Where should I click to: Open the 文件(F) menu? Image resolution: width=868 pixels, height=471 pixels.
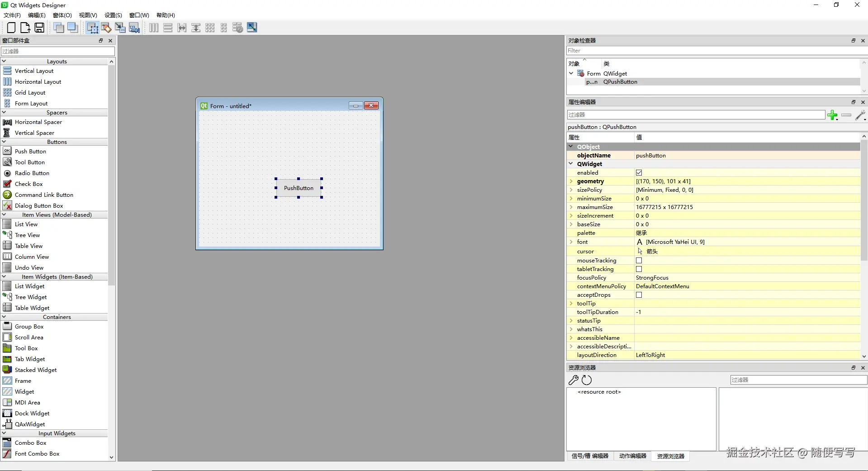click(12, 15)
